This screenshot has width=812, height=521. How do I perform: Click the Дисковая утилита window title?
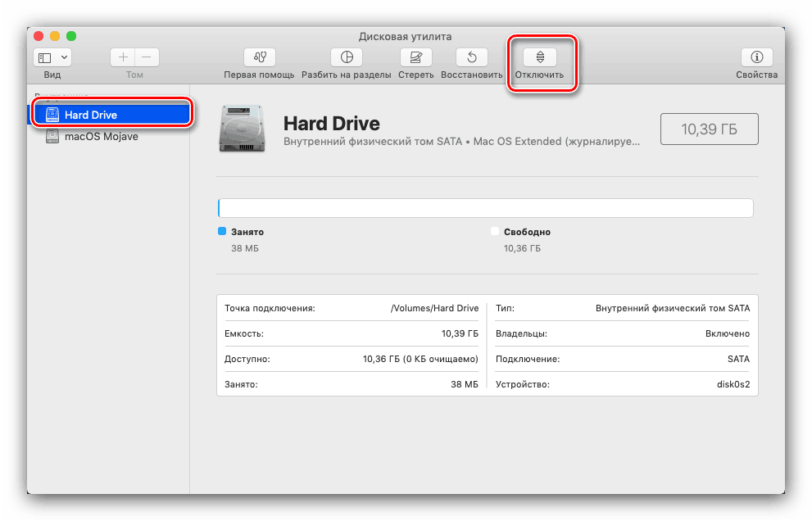405,36
